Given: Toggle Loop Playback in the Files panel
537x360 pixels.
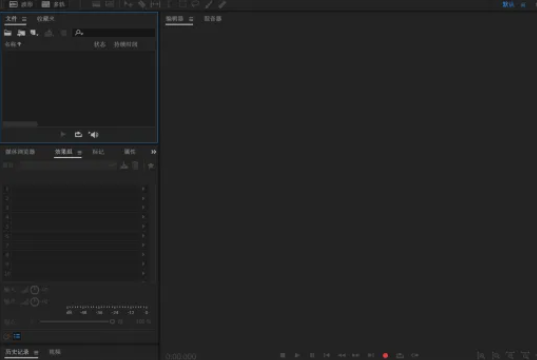Looking at the screenshot, I should (78, 135).
